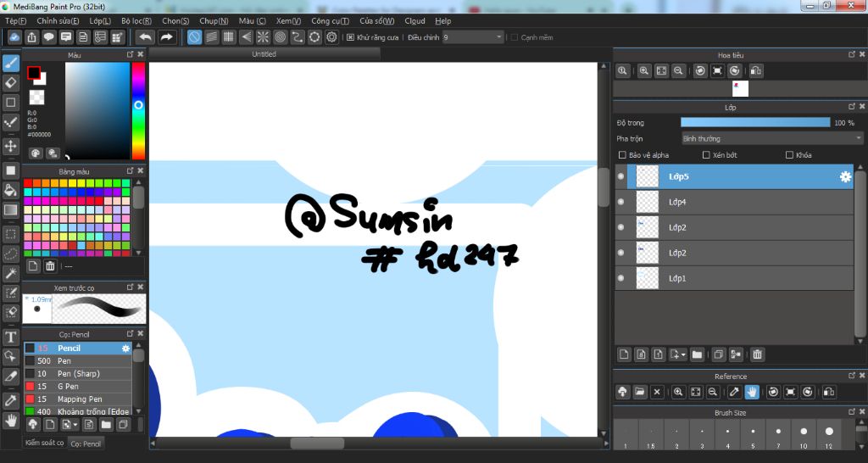
Task: Select the Reference panel eyedropper
Action: coord(734,392)
